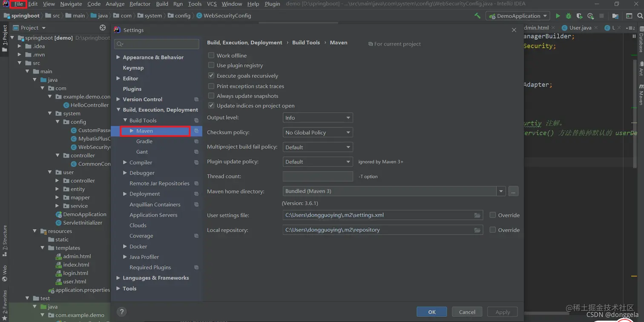Open the 2: Favorites tool window stripe
The image size is (644, 322).
[5, 305]
